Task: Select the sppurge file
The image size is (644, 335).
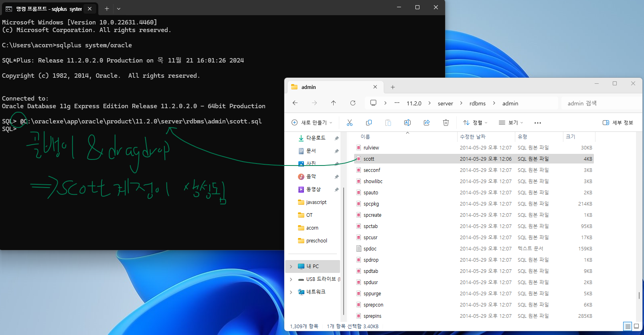Action: point(474,294)
